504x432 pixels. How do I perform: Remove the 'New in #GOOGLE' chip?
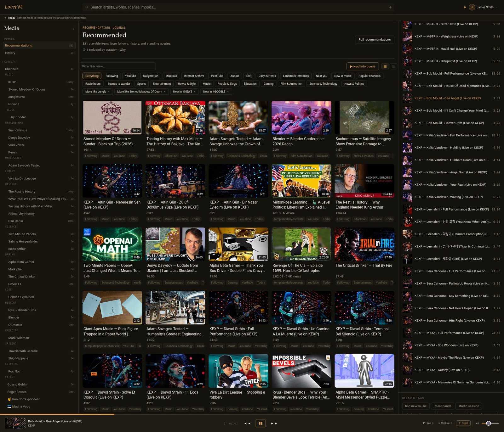pyautogui.click(x=228, y=92)
